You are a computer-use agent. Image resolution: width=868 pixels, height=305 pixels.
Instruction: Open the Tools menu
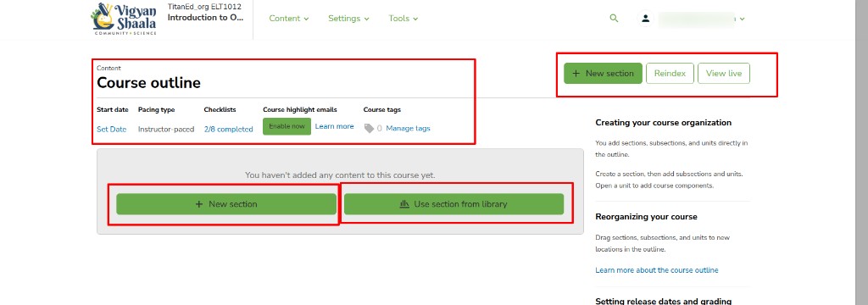click(403, 19)
